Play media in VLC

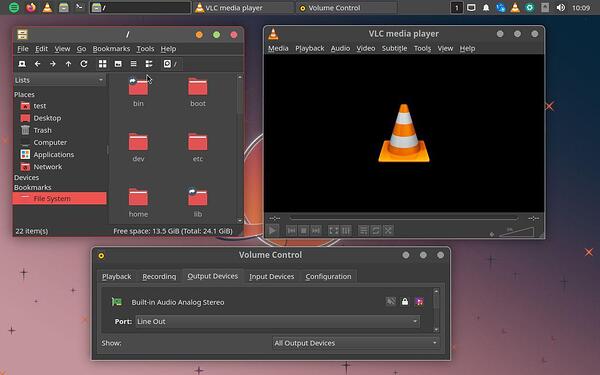pos(272,230)
